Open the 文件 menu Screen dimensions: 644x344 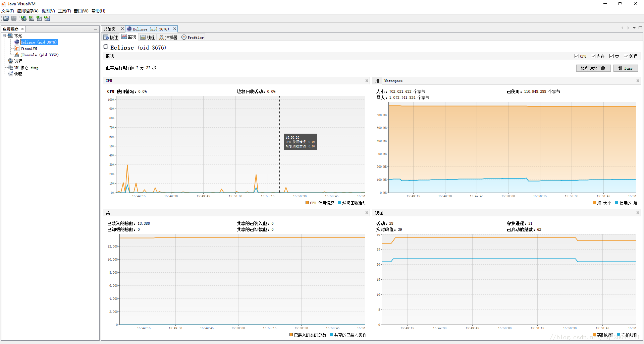7,11
